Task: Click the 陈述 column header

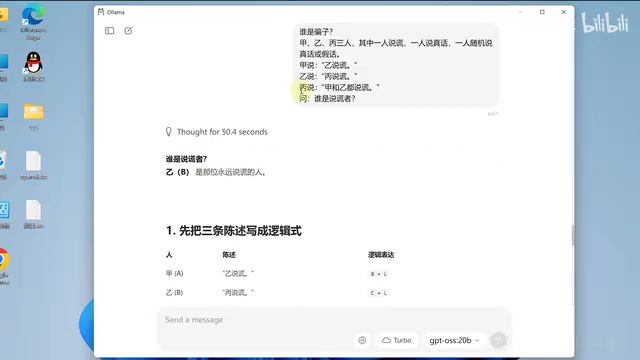Action: pos(229,255)
